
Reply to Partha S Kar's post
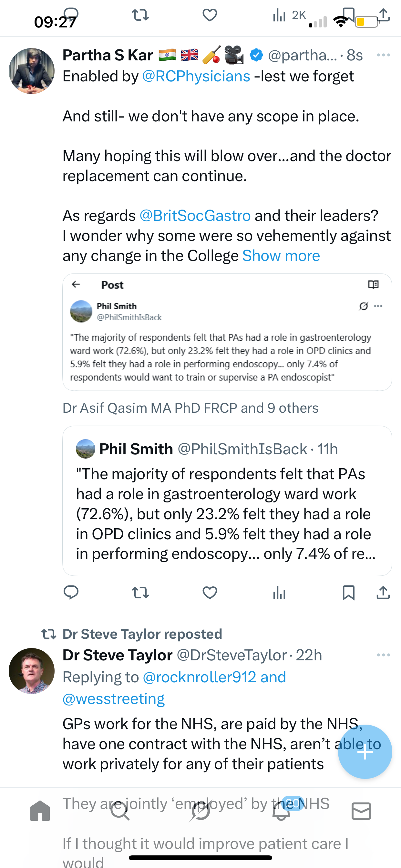point(71,592)
